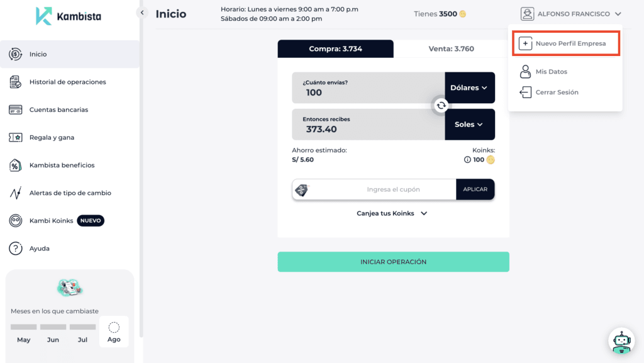Click the Historial de operaciones icon

[16, 82]
